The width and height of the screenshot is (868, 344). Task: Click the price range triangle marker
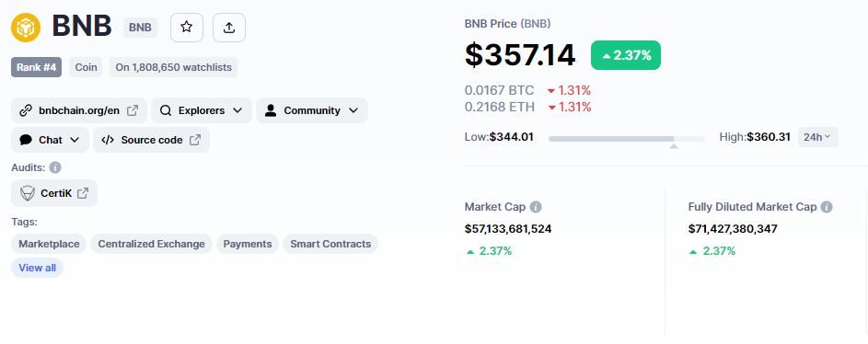tap(674, 146)
